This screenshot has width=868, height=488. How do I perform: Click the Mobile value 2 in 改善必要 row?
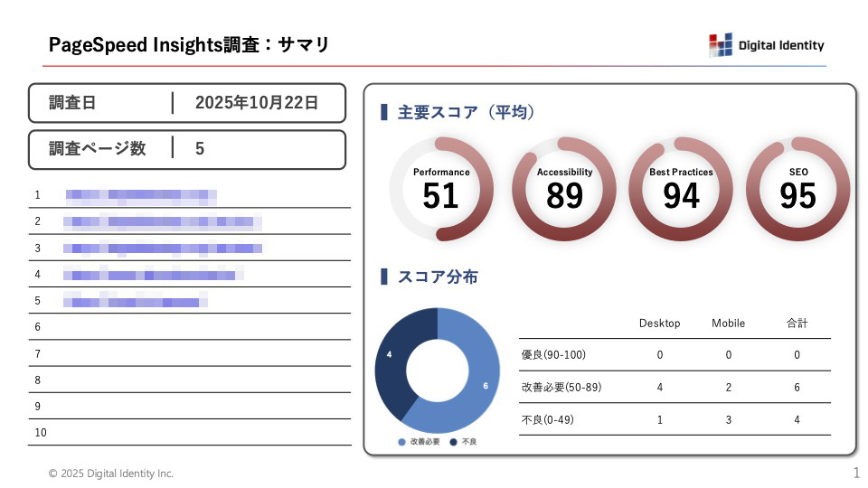tap(729, 388)
